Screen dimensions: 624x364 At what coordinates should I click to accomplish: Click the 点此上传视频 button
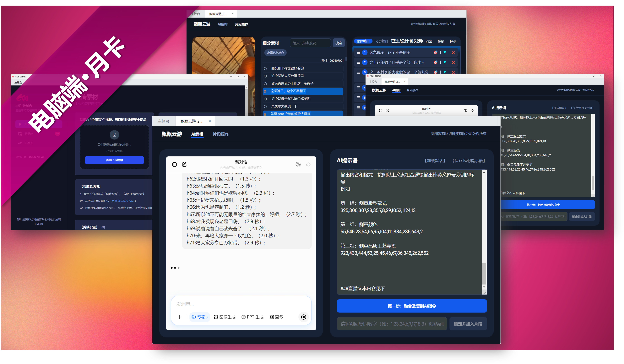tap(114, 160)
